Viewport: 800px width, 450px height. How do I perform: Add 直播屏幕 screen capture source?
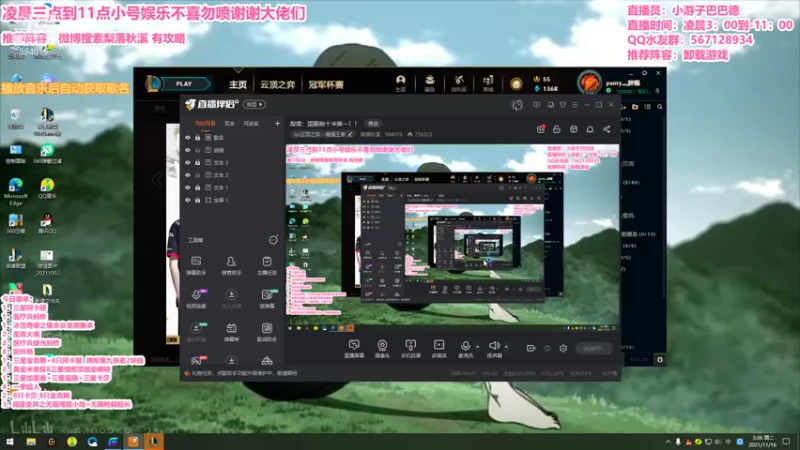(354, 348)
